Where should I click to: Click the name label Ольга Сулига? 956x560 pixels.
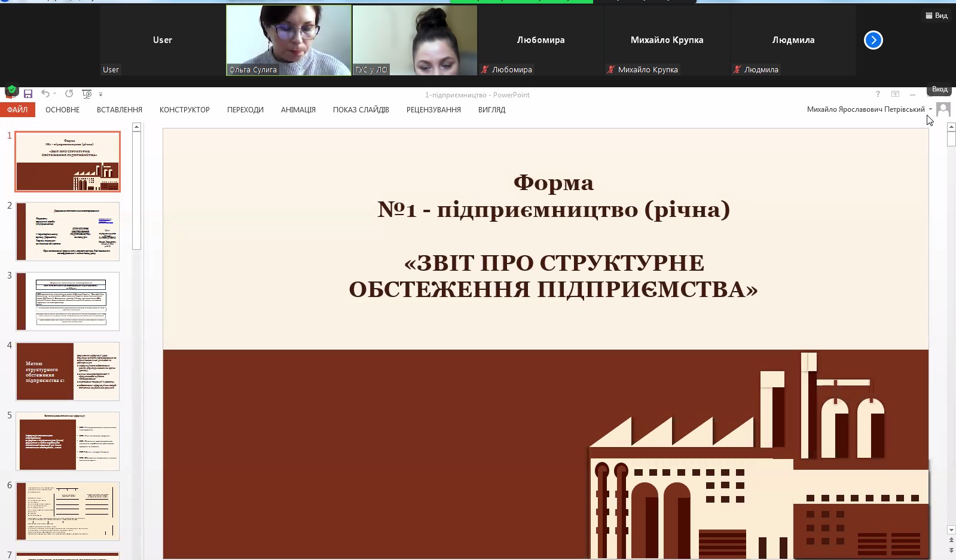253,69
